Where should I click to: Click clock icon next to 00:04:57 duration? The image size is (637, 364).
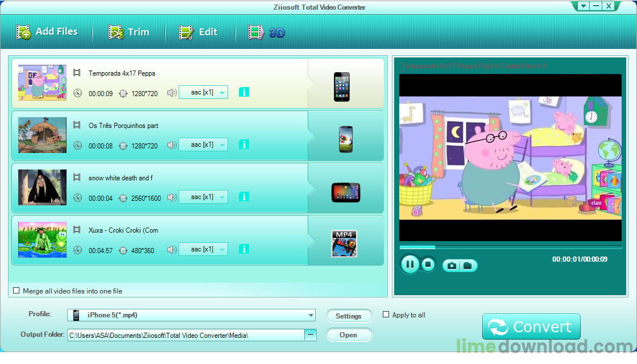[77, 250]
